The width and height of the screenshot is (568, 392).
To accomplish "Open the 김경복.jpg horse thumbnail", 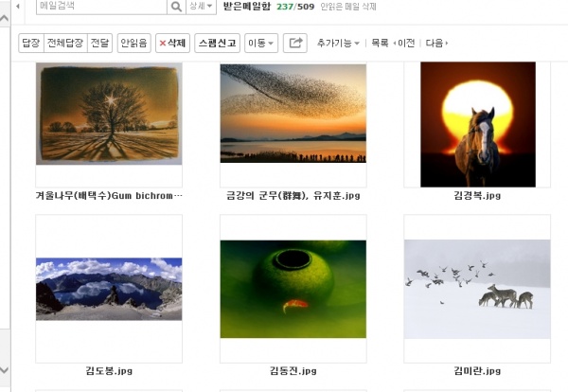I will 478,124.
